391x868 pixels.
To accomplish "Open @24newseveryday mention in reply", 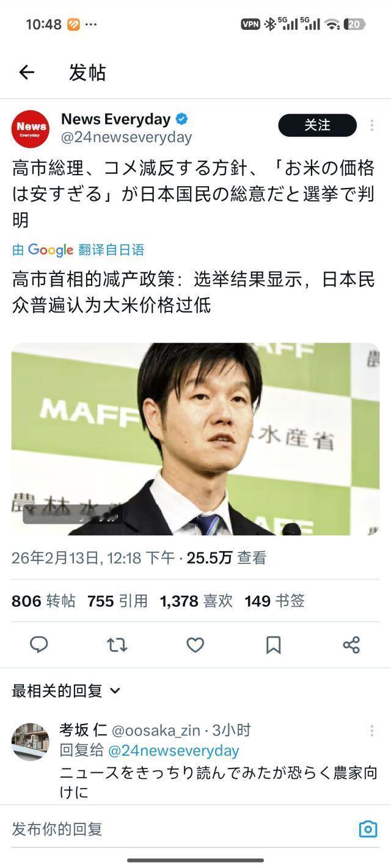I will pos(174,750).
